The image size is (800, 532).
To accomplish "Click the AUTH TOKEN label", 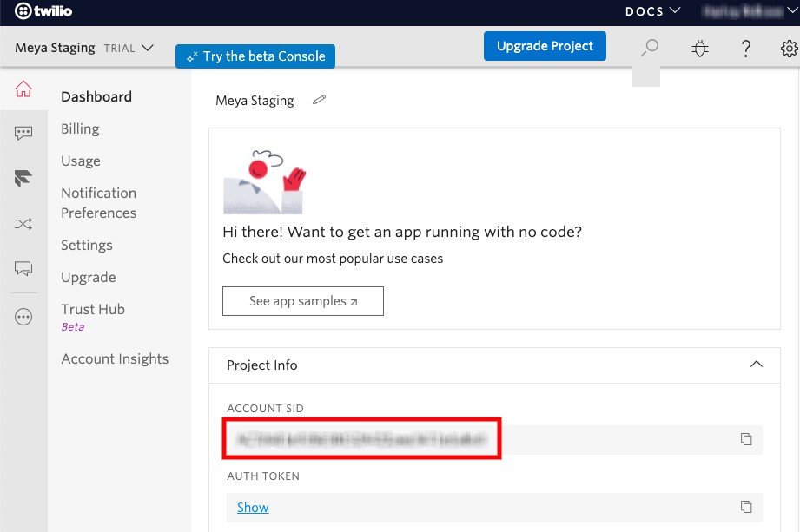I will pos(263,476).
